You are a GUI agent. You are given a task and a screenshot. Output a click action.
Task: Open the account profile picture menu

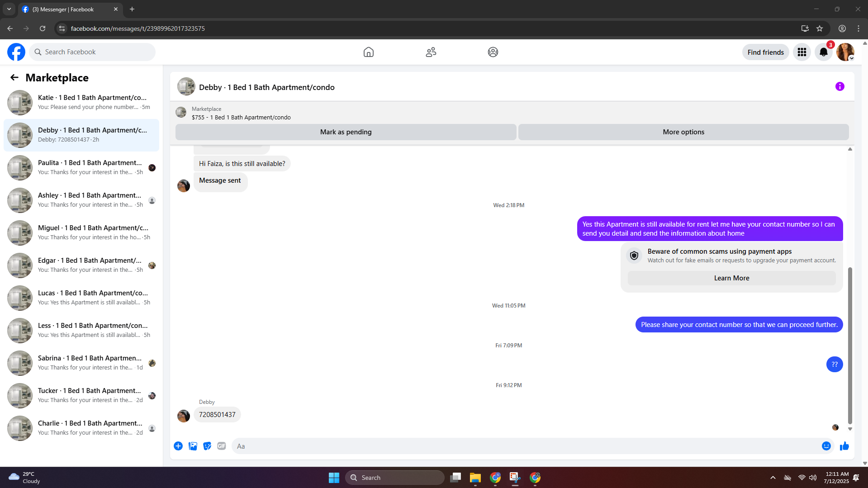[845, 52]
